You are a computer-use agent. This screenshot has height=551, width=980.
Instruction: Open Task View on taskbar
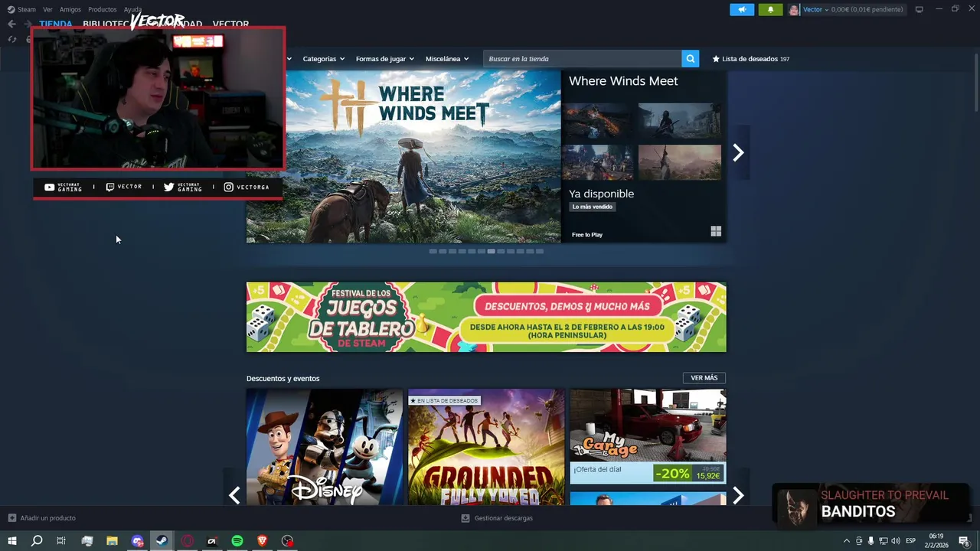coord(61,541)
